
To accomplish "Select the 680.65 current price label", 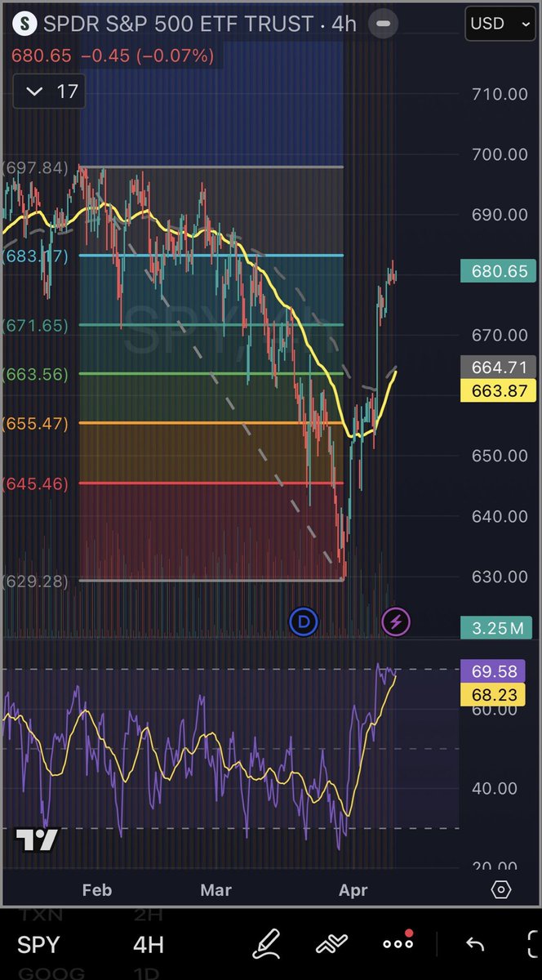I will coord(499,271).
